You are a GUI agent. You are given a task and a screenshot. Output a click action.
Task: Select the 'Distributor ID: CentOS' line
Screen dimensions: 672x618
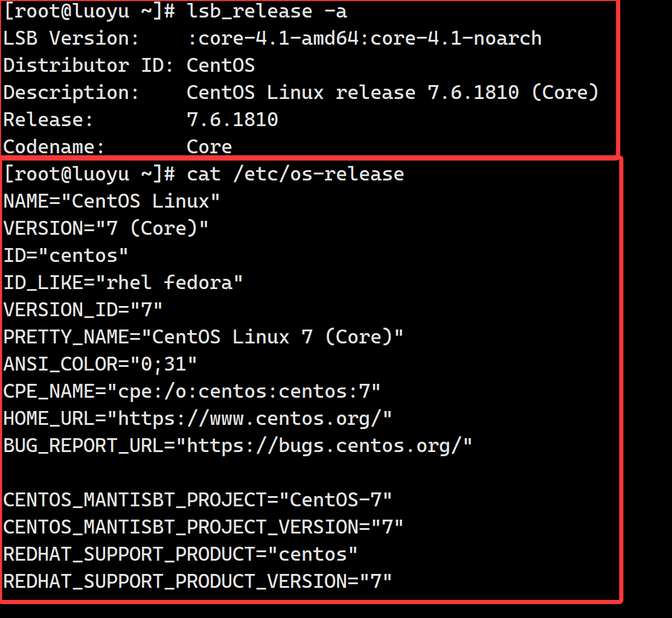129,66
